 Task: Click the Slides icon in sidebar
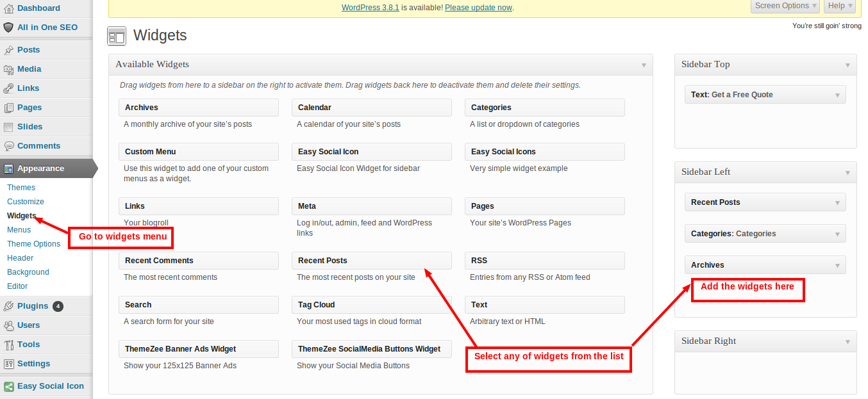[8, 127]
